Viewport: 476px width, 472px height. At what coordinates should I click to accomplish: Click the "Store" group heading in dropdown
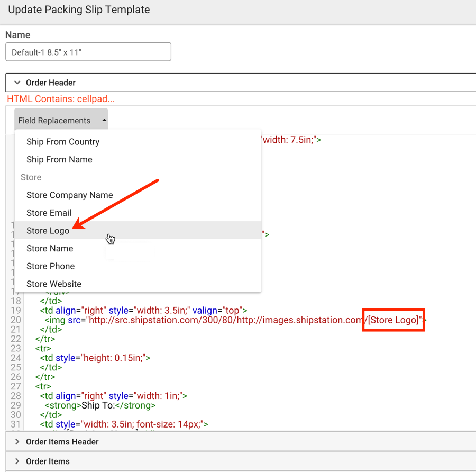point(31,177)
